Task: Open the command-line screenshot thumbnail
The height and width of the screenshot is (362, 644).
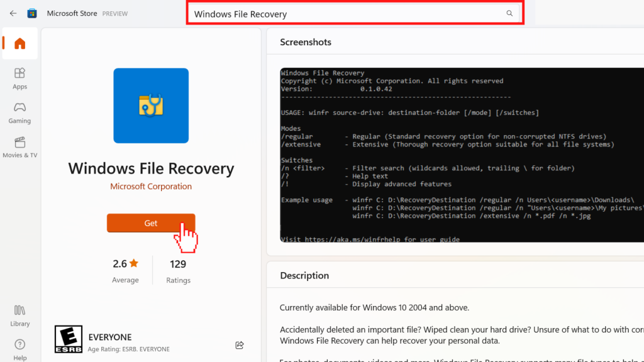Action: pyautogui.click(x=462, y=155)
